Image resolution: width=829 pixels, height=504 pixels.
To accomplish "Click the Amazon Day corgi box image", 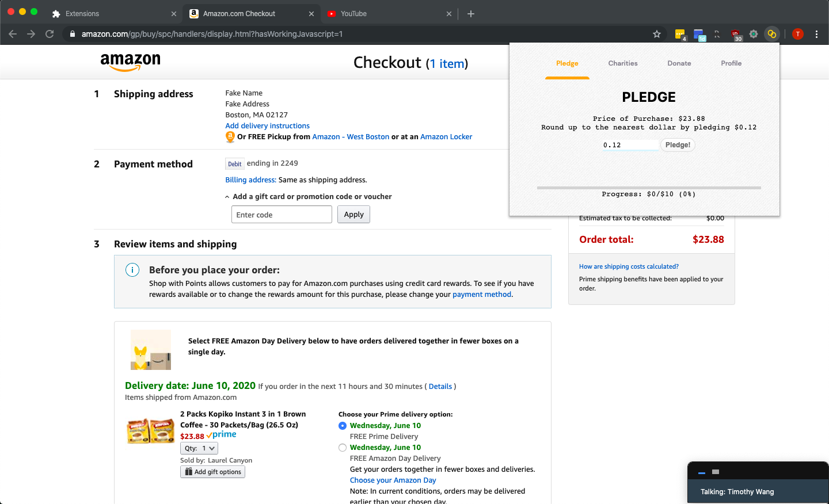I will [x=151, y=350].
